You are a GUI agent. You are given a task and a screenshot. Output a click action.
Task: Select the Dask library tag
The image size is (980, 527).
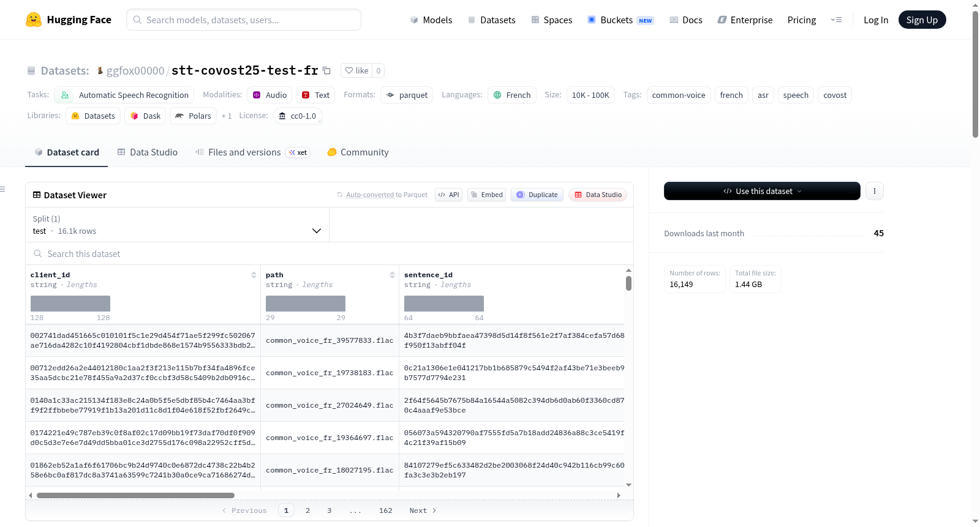click(x=145, y=116)
